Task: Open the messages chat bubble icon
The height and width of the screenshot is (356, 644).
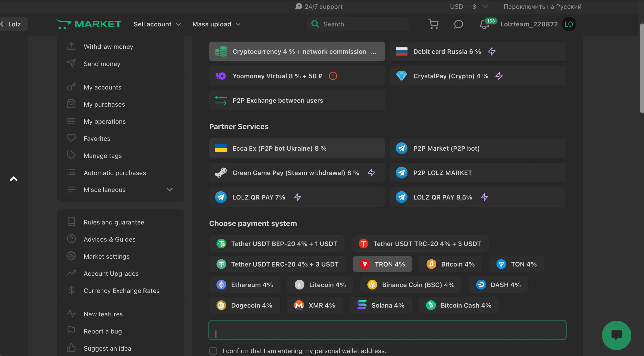Action: coord(458,24)
